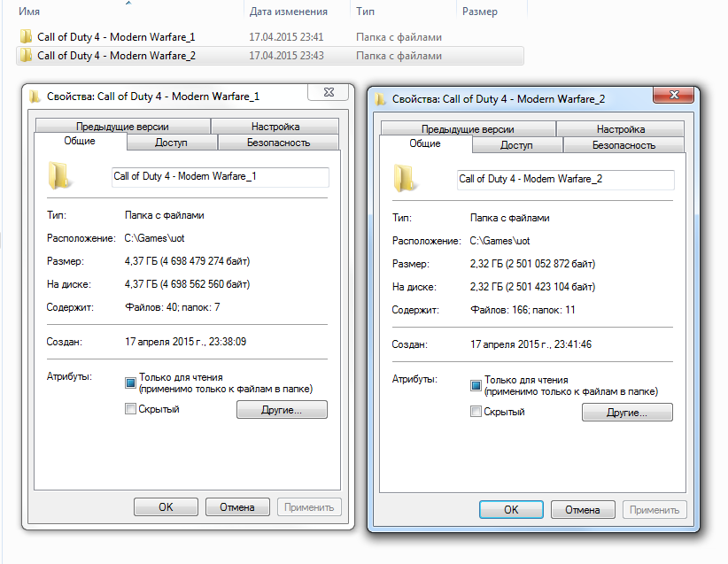Click location 'C:\Games\uot' in Modern Warfare_2 window
This screenshot has height=564, width=728.
(x=500, y=241)
